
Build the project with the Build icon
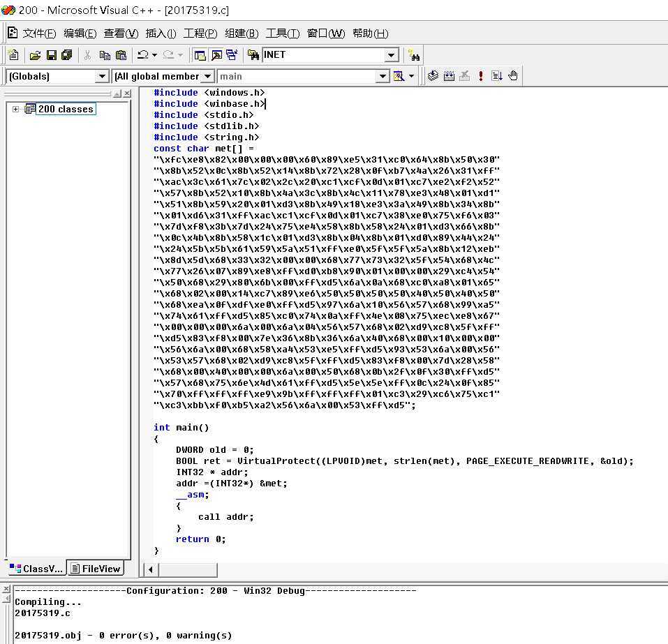pyautogui.click(x=449, y=76)
